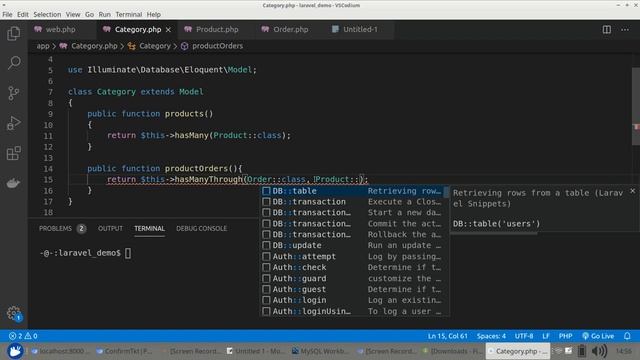Viewport: 640px width, 360px height.
Task: Open errors and warnings status indicator
Action: (x=23, y=336)
